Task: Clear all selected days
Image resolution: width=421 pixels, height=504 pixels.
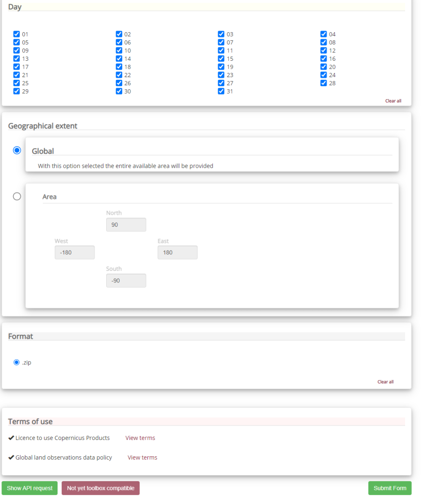Action: click(393, 101)
